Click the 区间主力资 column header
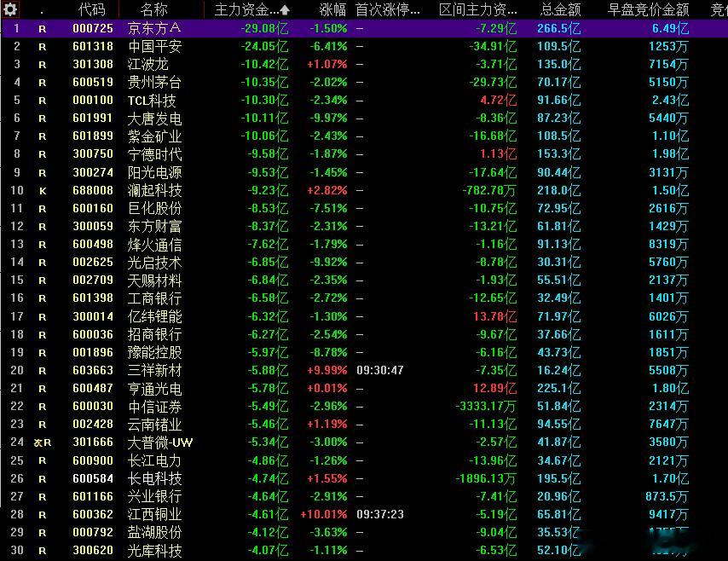This screenshot has width=728, height=561. (x=478, y=9)
